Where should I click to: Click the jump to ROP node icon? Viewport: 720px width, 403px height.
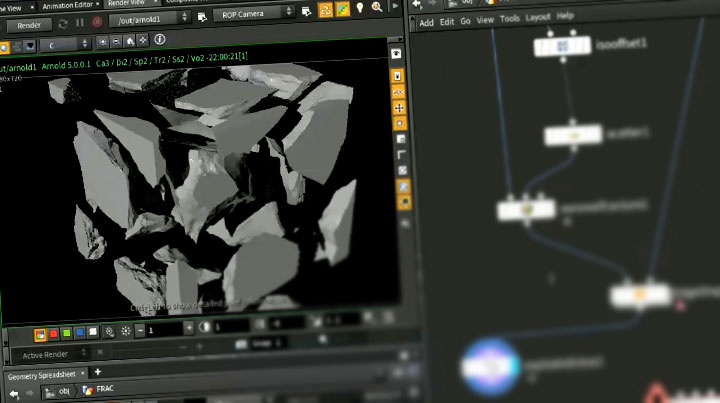tap(202, 17)
